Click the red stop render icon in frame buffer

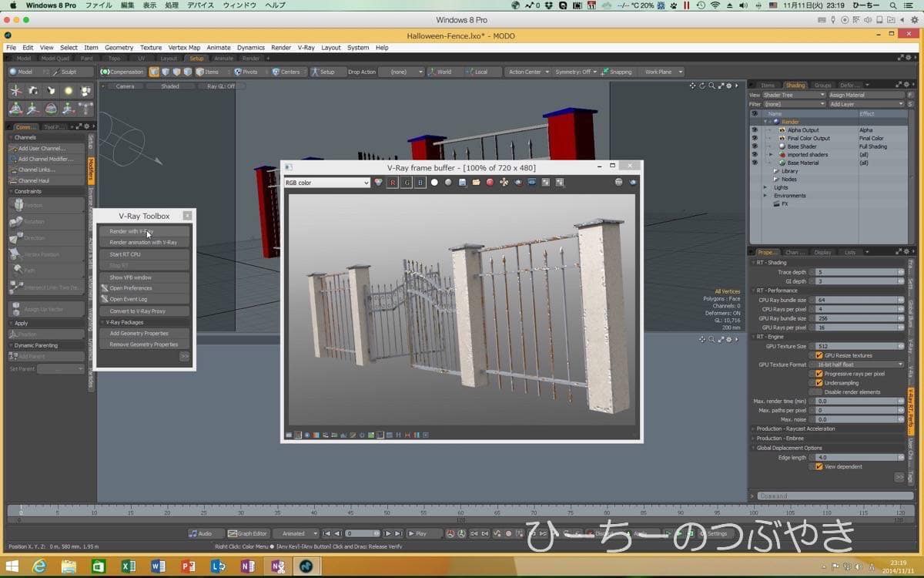(x=490, y=183)
